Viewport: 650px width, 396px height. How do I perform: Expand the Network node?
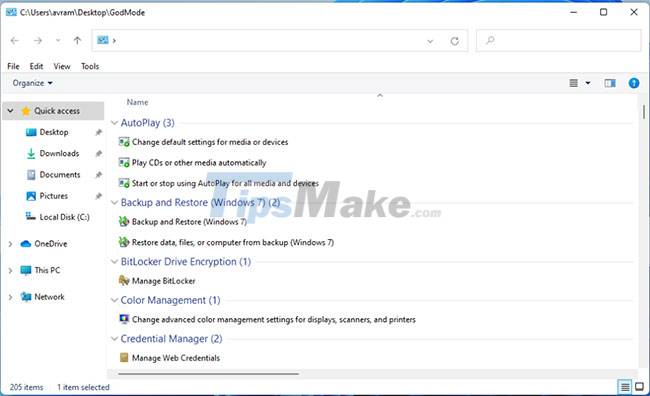(10, 297)
